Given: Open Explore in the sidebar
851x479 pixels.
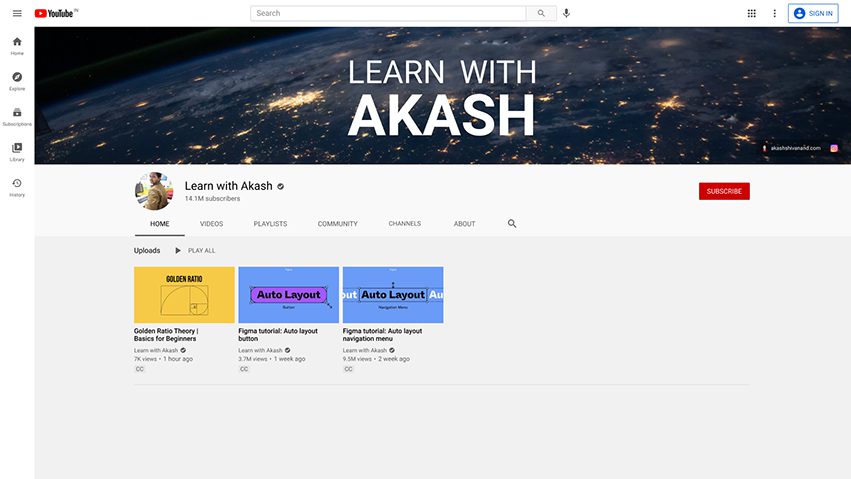Looking at the screenshot, I should (x=17, y=81).
